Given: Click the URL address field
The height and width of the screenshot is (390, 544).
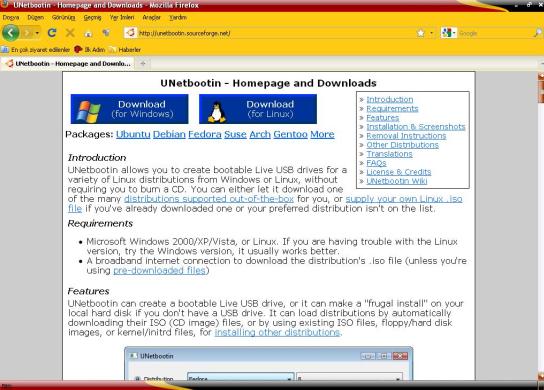Looking at the screenshot, I should pyautogui.click(x=276, y=33).
